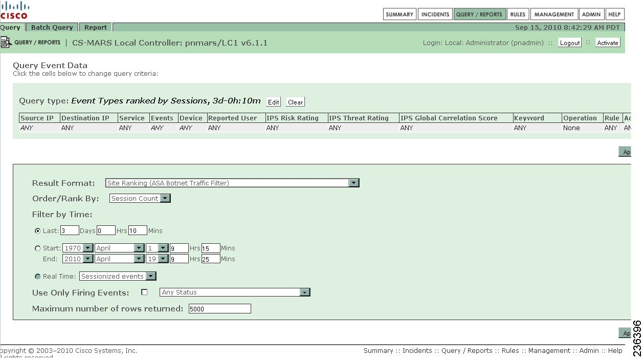Viewport: 644px width, 358px height.
Task: Click the End Mins field showing 25
Action: pyautogui.click(x=211, y=259)
